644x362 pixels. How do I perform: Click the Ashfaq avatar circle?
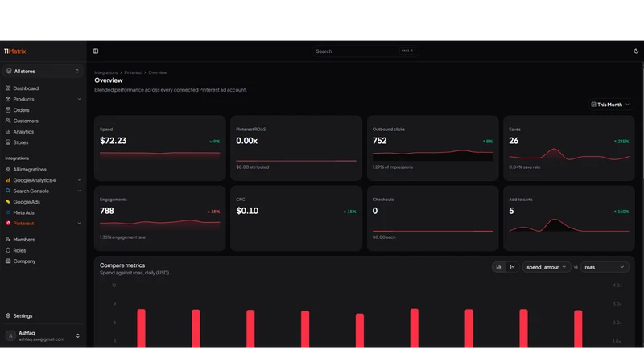10,335
